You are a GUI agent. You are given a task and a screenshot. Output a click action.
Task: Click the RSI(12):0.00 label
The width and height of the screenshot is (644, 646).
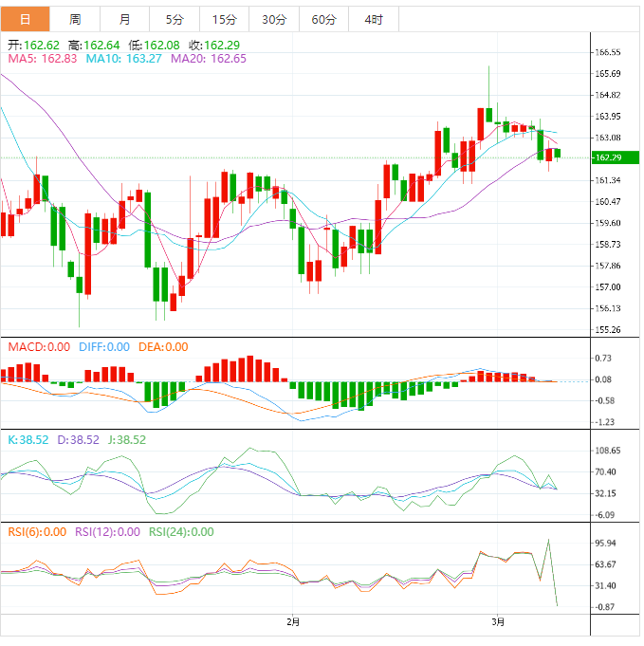pyautogui.click(x=107, y=532)
